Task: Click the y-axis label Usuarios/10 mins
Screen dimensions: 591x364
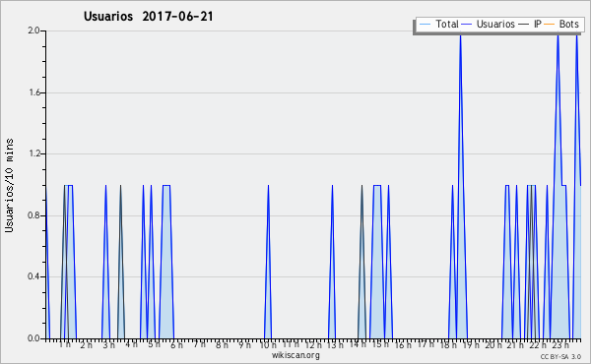Action: coord(9,185)
